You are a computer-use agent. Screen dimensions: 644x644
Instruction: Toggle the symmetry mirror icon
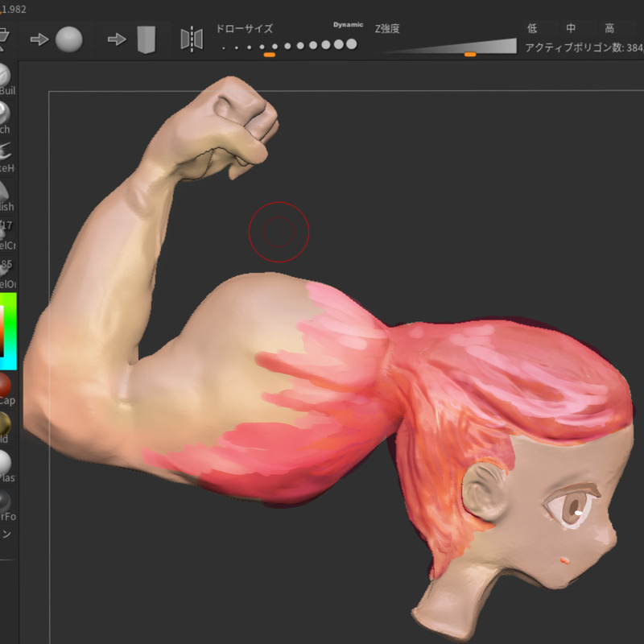tap(192, 39)
